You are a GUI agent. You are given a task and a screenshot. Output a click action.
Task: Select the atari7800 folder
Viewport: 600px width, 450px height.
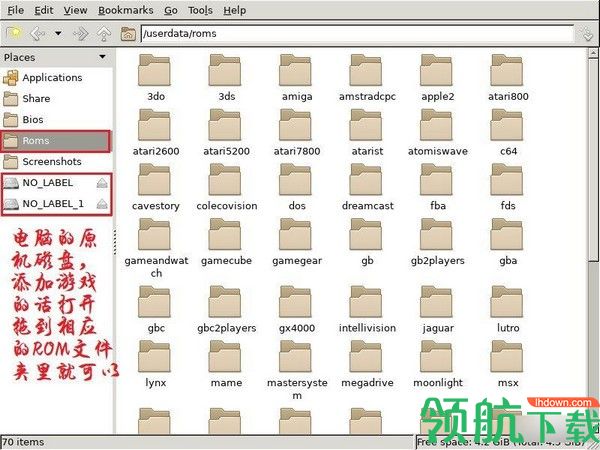point(296,132)
